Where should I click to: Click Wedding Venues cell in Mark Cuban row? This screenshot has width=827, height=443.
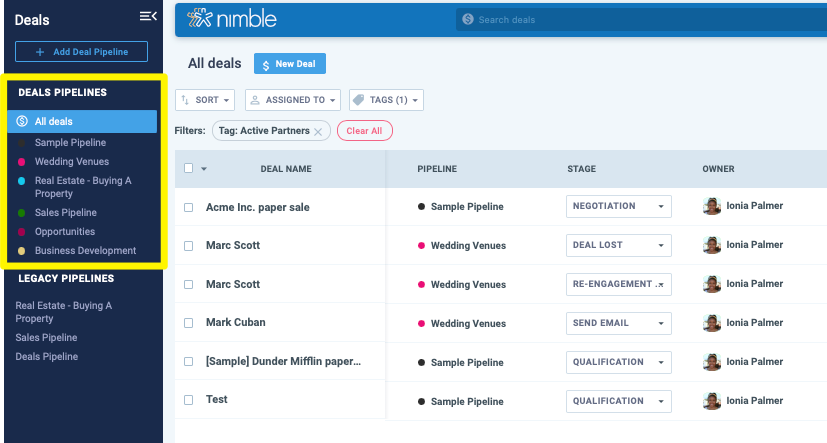point(462,324)
